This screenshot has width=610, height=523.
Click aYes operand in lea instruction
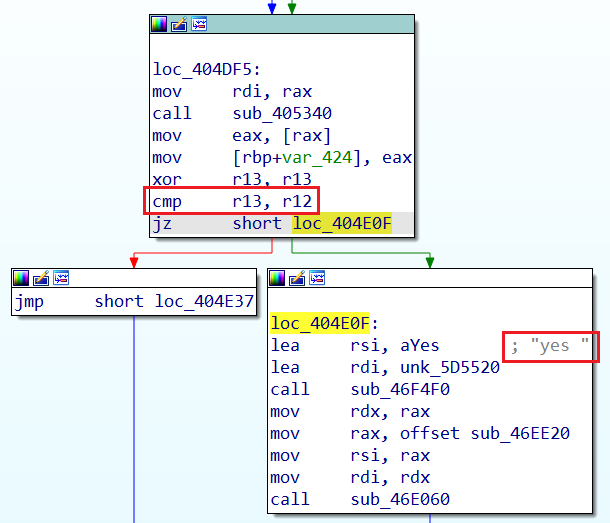(420, 346)
